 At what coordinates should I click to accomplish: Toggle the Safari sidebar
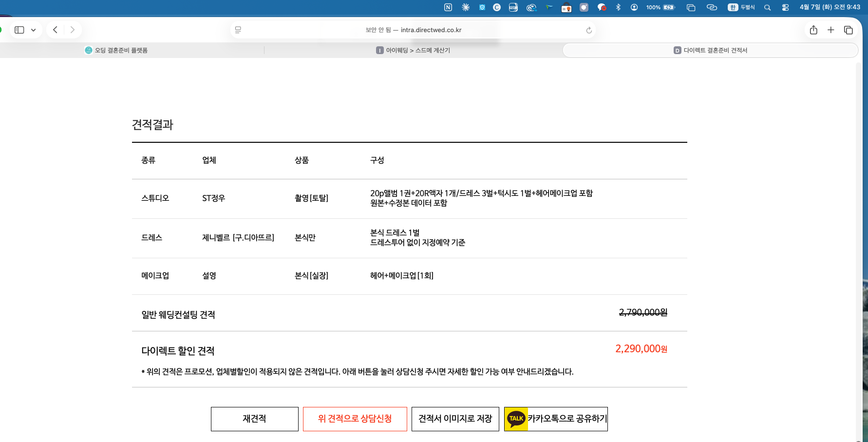pos(19,30)
